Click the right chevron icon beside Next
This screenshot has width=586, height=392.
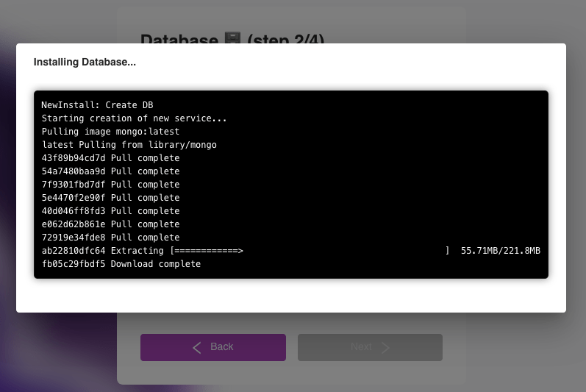(x=385, y=347)
